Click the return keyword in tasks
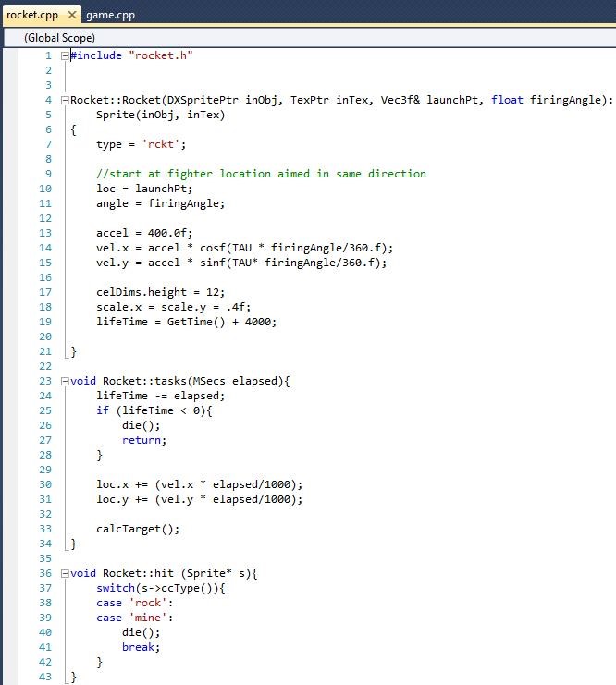The height and width of the screenshot is (685, 616). (143, 440)
